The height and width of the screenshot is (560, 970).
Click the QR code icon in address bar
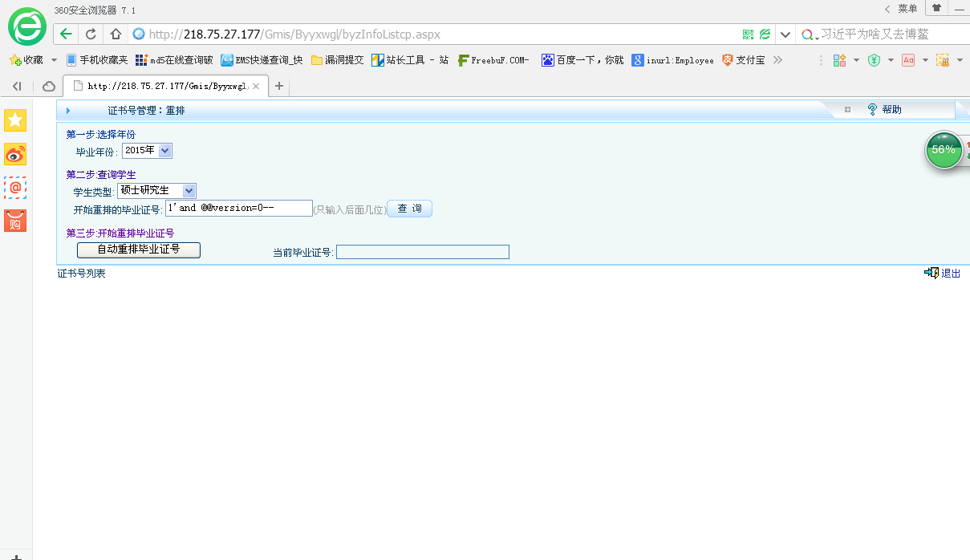(749, 34)
